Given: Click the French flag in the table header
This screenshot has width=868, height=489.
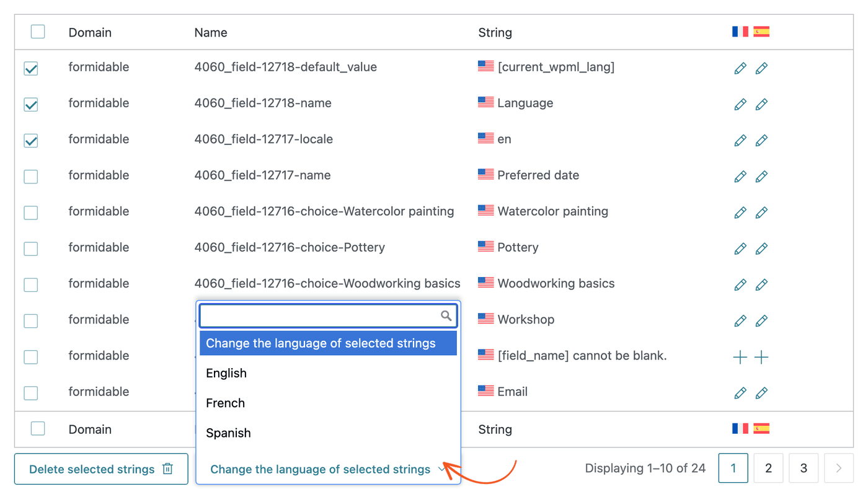Looking at the screenshot, I should (740, 32).
